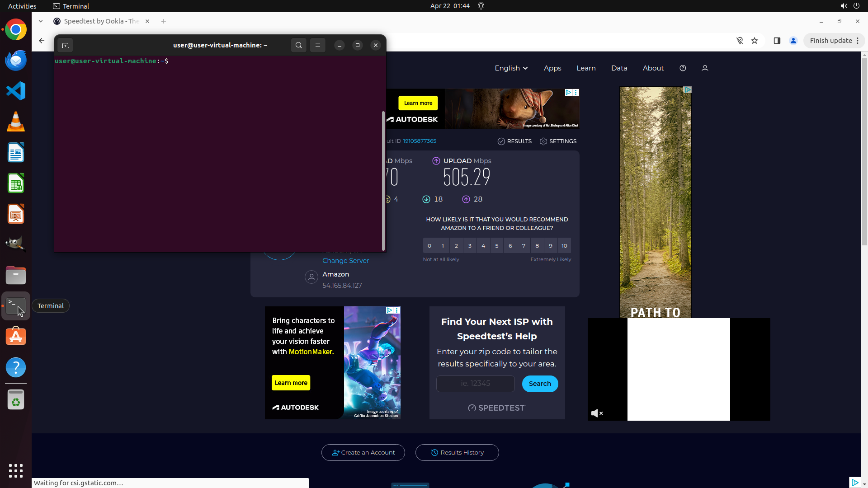Launch Visual Studio Code from the dock
Screen dimensions: 868x488
[x=16, y=91]
